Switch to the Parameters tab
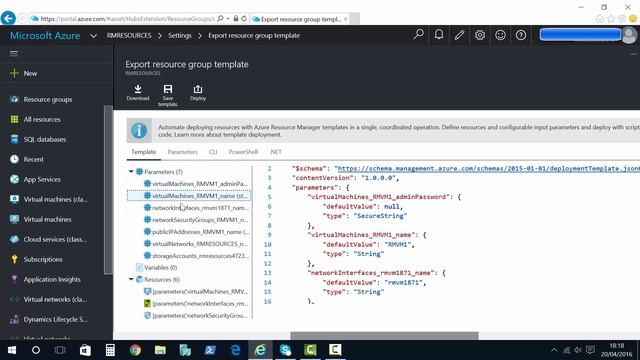640x360 pixels. (x=182, y=152)
